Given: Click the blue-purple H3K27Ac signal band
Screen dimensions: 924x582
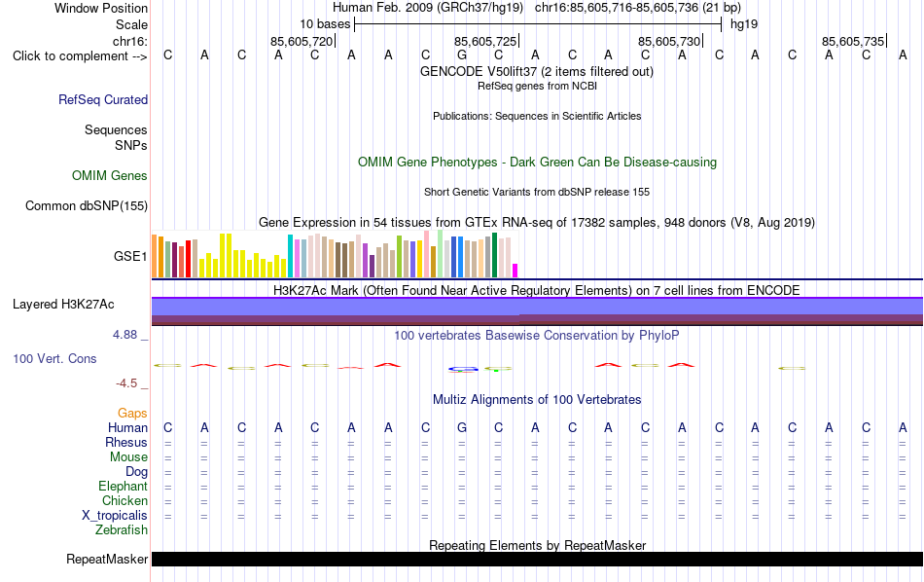Looking at the screenshot, I should click(x=537, y=307).
